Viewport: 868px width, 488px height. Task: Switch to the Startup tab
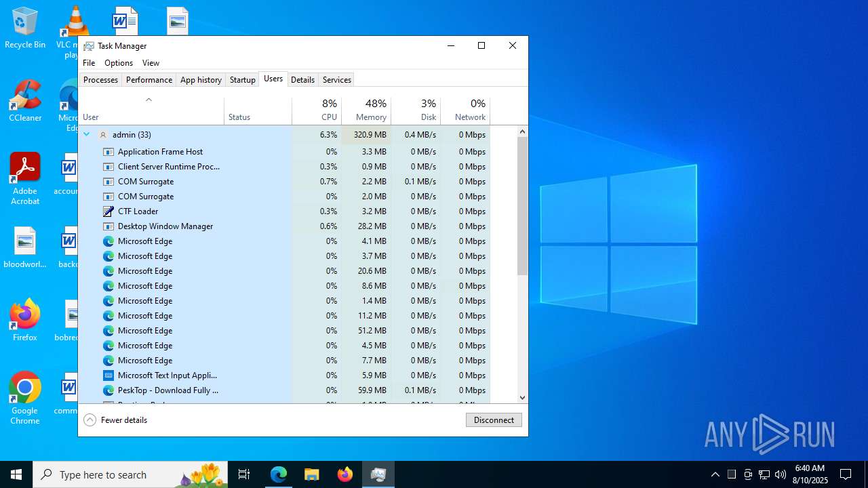click(242, 80)
